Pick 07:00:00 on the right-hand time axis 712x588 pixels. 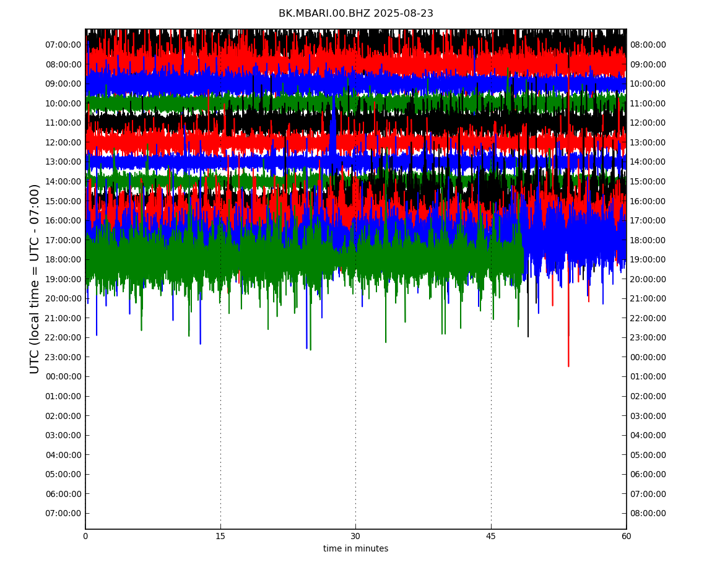[648, 494]
